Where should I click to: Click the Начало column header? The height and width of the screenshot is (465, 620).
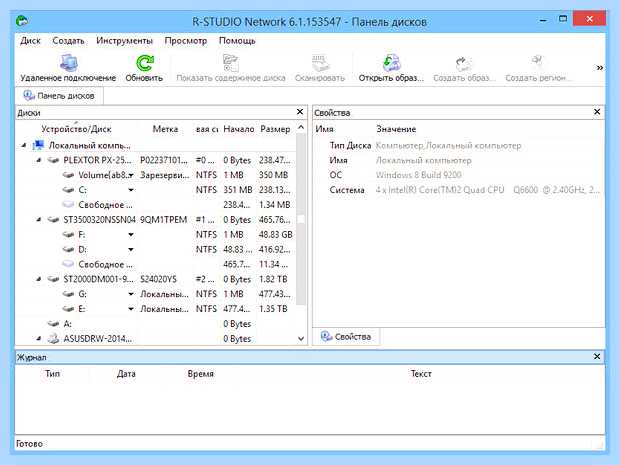pyautogui.click(x=238, y=129)
